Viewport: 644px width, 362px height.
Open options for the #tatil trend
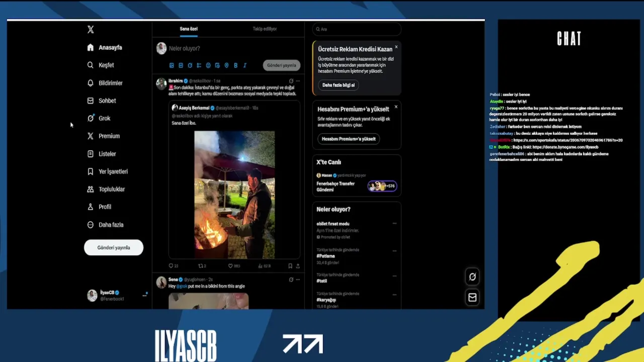[394, 276]
